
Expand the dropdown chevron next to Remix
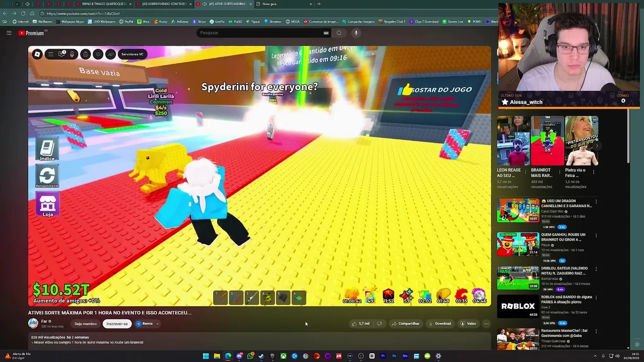point(157,324)
